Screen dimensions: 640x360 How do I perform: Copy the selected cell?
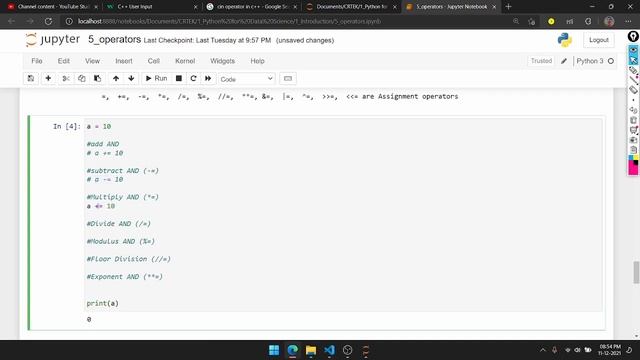point(82,78)
